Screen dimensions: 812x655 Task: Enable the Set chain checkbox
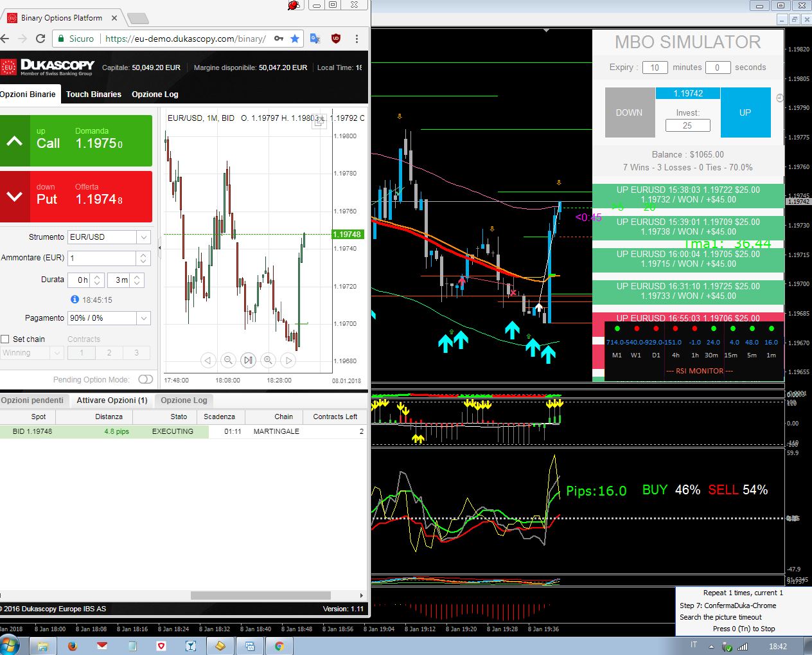click(5, 339)
